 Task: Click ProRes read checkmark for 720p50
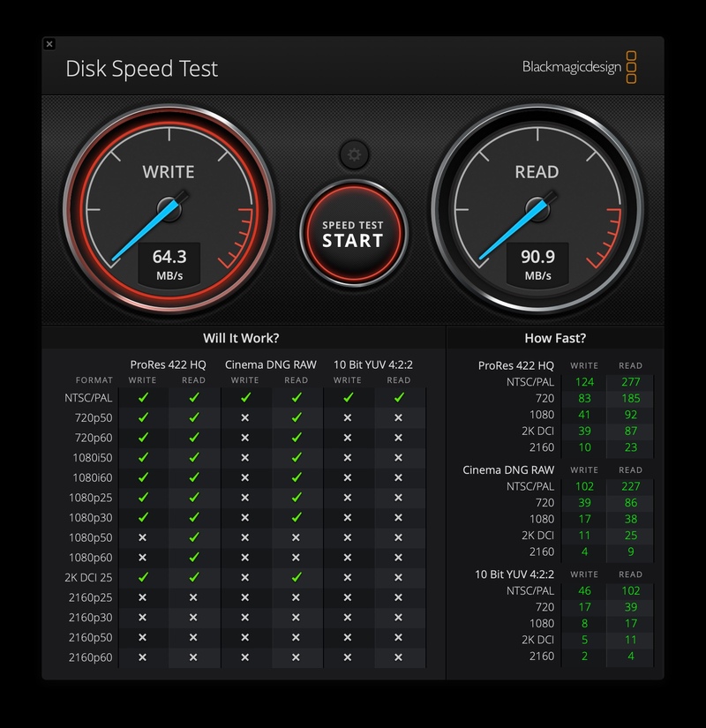[193, 418]
